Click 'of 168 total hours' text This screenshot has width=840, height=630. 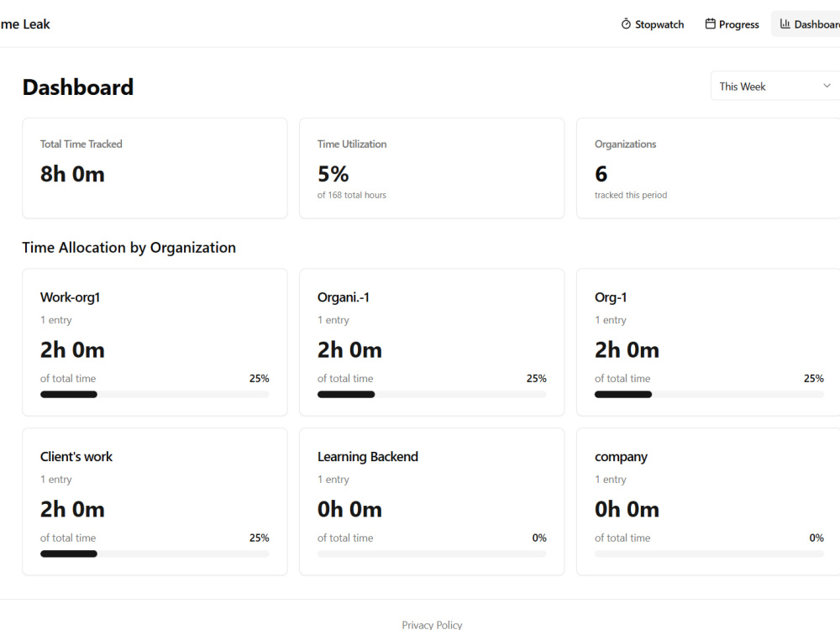click(x=351, y=195)
